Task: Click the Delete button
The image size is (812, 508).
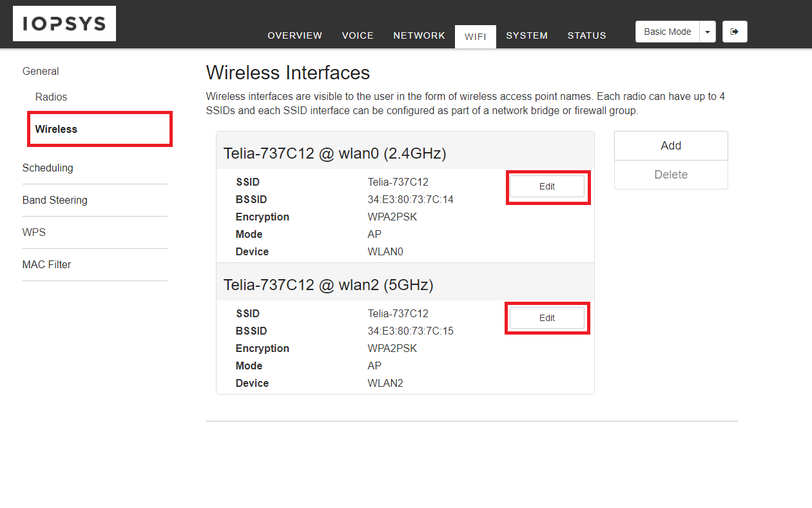Action: click(x=671, y=175)
